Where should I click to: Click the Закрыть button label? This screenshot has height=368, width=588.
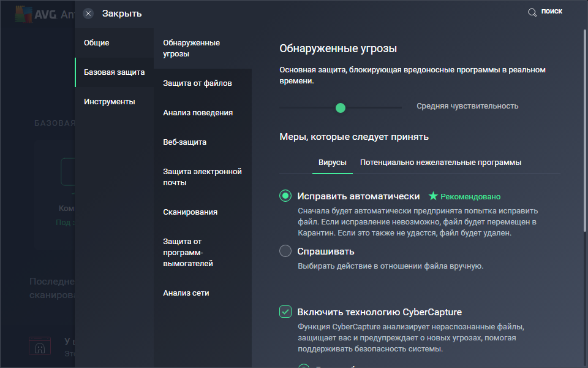pyautogui.click(x=122, y=13)
